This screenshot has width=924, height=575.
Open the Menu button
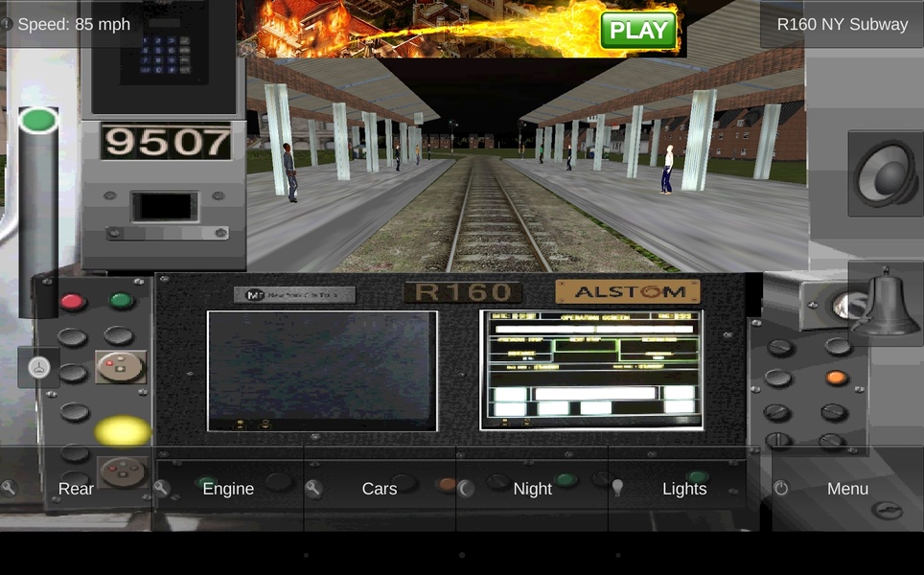tap(846, 489)
